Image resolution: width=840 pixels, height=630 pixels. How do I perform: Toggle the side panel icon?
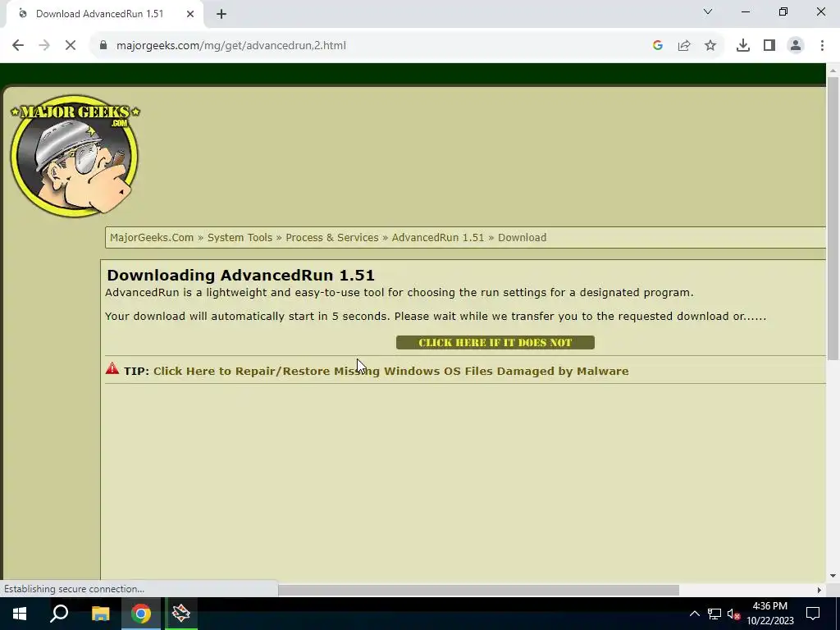(769, 46)
